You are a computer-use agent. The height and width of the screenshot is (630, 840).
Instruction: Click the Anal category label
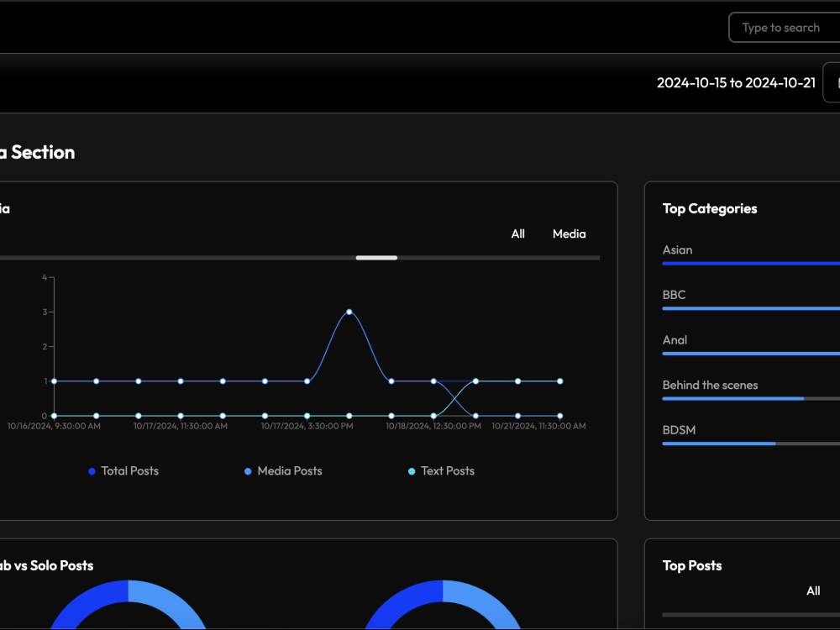[x=675, y=339]
